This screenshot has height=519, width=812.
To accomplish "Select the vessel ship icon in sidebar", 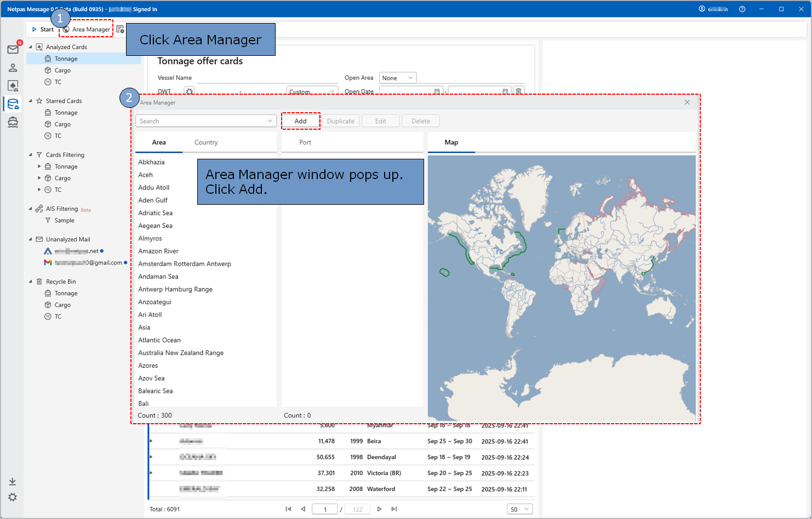I will click(13, 122).
